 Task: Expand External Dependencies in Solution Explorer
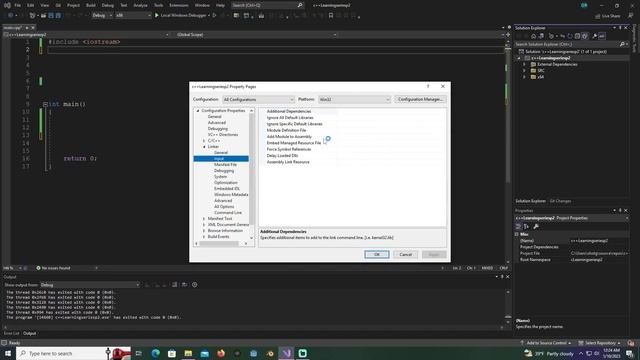pos(524,64)
